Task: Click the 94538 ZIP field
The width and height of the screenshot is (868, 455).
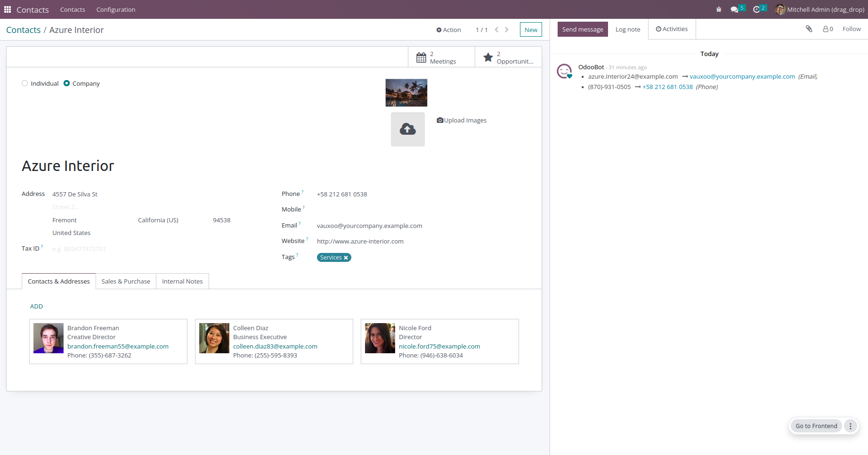Action: pos(221,220)
